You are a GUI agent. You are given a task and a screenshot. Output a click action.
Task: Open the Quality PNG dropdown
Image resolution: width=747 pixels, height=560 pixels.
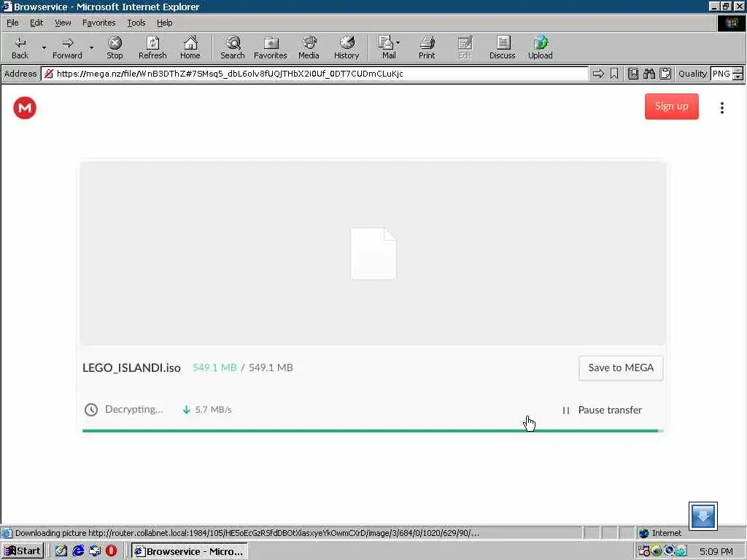738,74
